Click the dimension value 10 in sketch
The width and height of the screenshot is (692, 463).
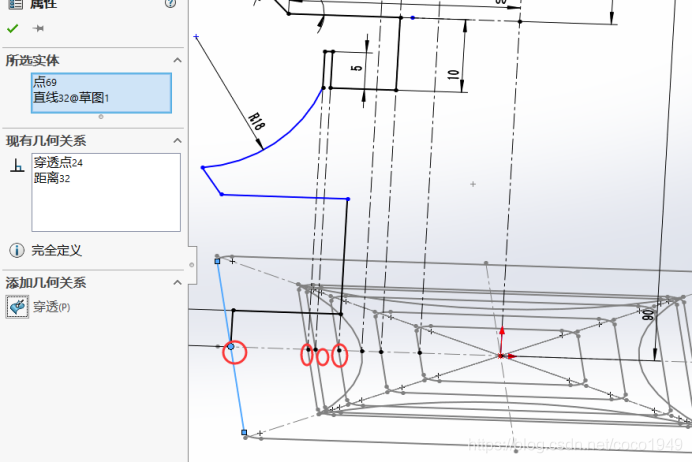click(453, 74)
